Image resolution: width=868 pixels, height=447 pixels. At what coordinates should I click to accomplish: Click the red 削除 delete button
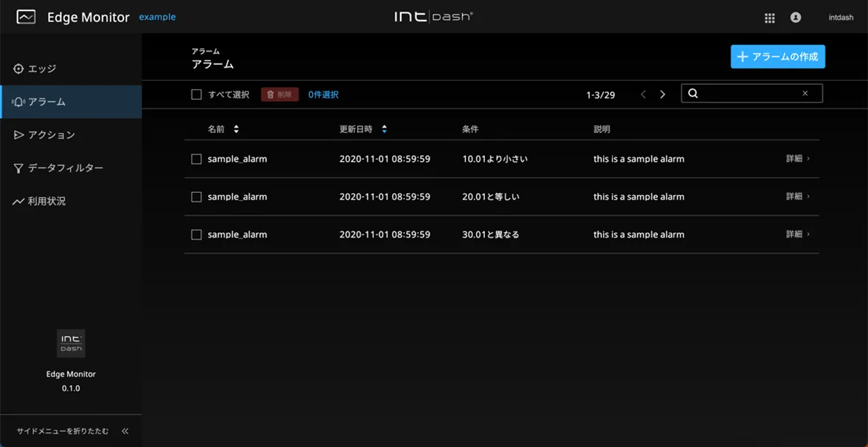pyautogui.click(x=280, y=95)
